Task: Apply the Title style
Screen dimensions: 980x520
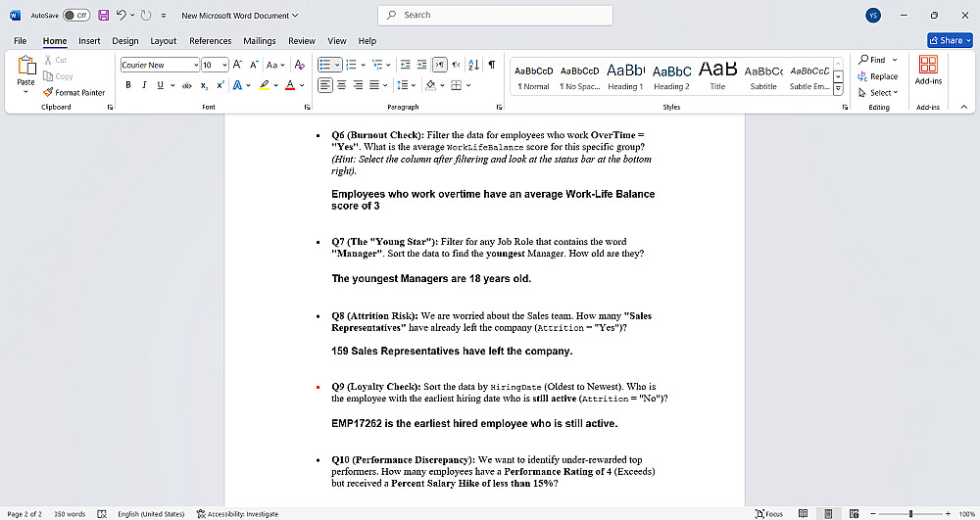Action: point(717,76)
